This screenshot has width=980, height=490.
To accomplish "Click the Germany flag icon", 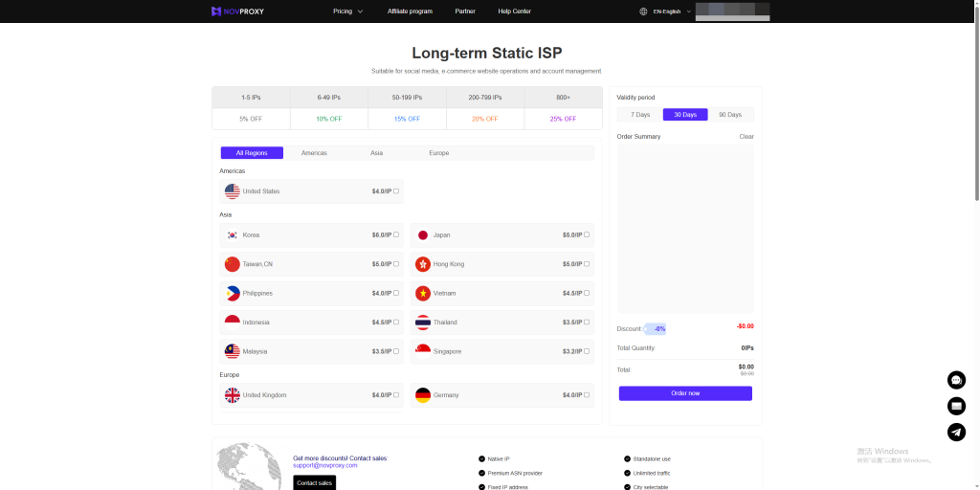I will point(423,395).
